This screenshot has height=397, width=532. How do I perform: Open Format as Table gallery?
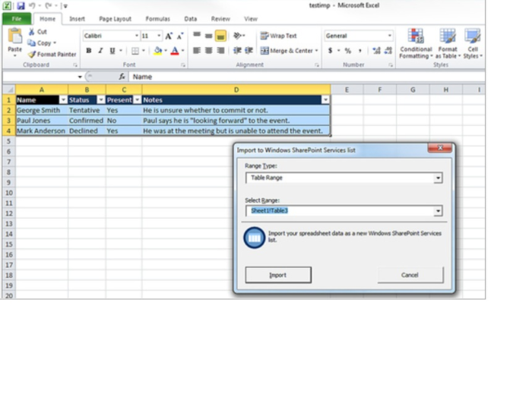(x=448, y=44)
